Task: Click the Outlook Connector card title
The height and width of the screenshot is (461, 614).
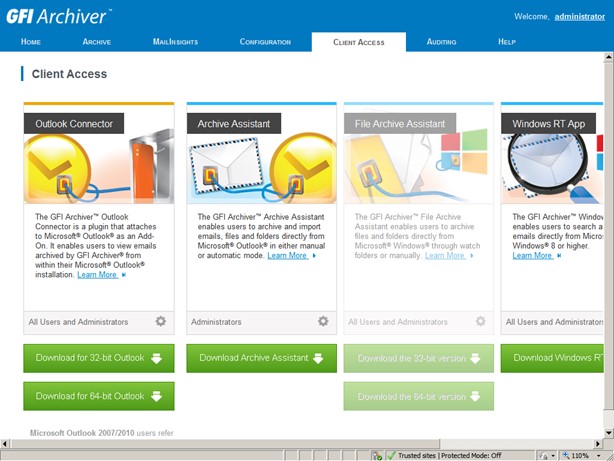Action: pos(74,124)
